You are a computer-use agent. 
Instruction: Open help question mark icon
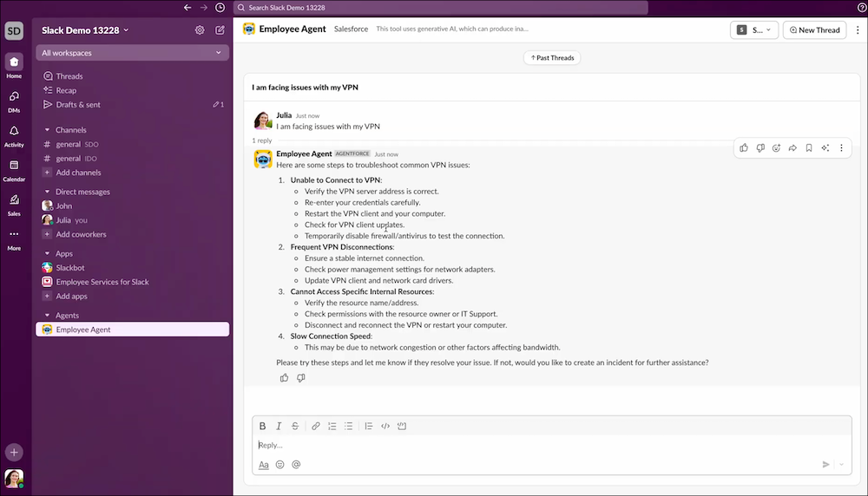[x=862, y=8]
